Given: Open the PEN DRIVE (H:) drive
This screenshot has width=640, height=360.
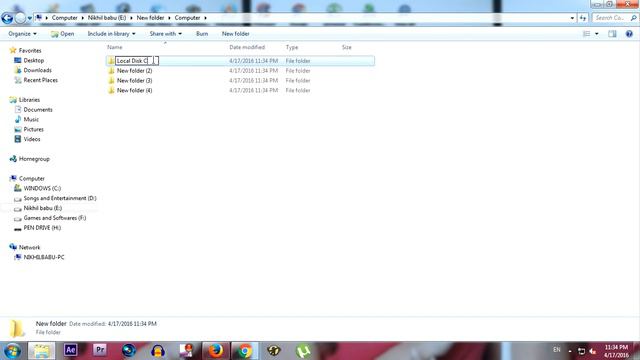Looking at the screenshot, I should pyautogui.click(x=42, y=228).
